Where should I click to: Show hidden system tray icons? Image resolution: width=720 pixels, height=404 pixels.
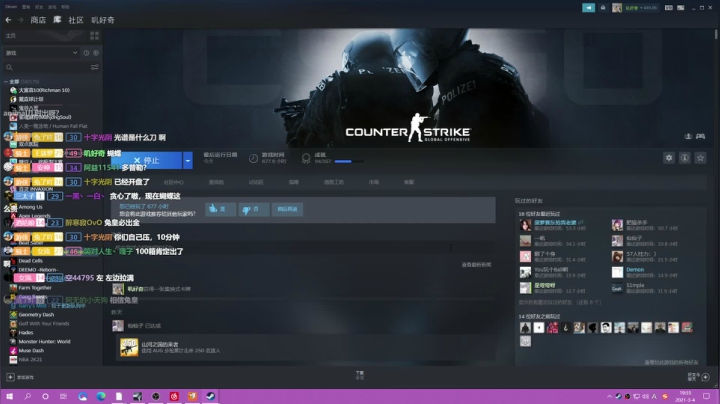tap(609, 396)
